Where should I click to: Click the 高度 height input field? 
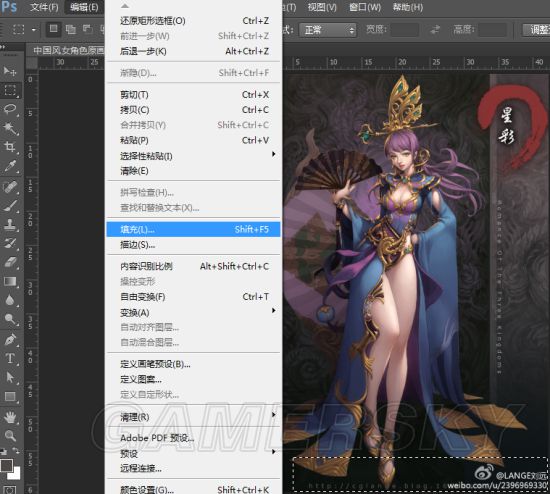click(x=492, y=30)
